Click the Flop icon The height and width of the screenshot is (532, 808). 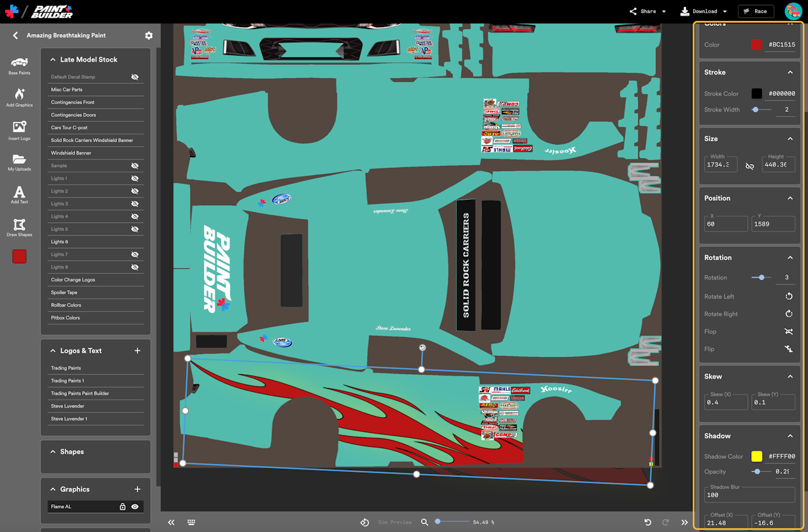[x=788, y=331]
